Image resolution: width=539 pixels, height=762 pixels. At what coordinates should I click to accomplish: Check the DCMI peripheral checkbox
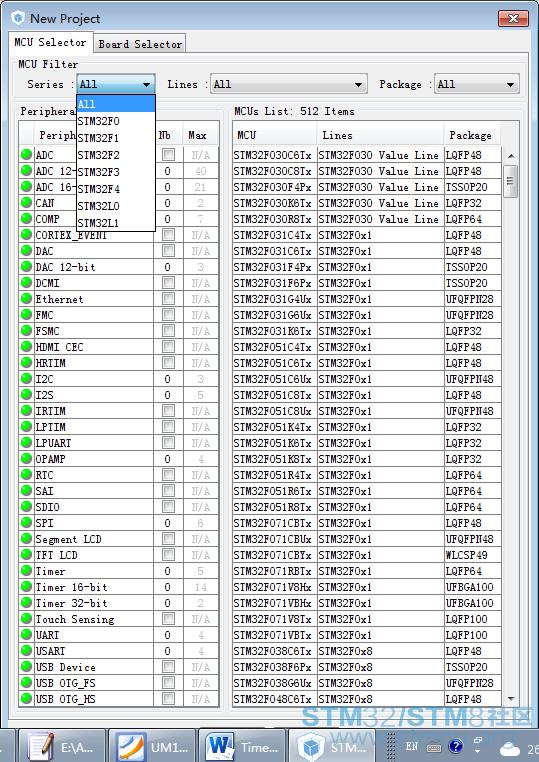(x=168, y=283)
